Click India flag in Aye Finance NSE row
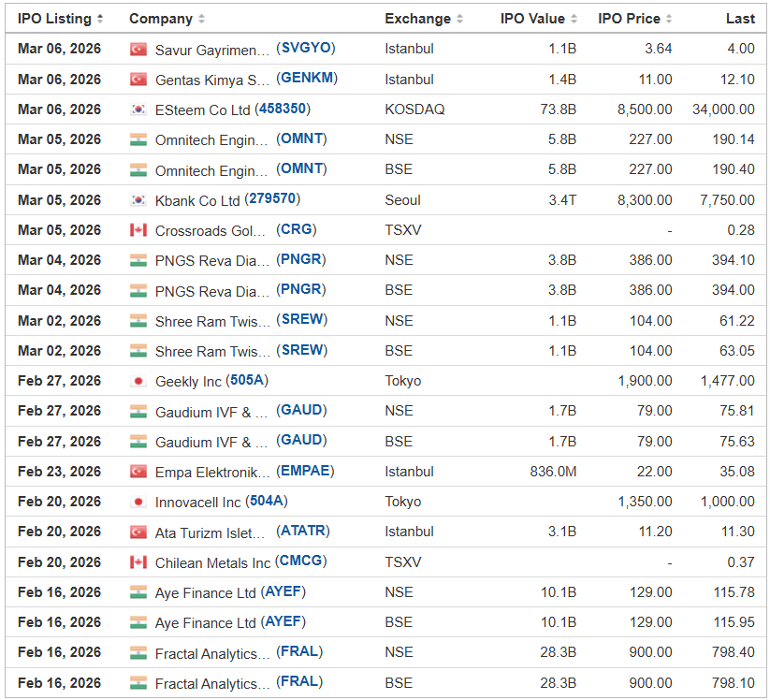The height and width of the screenshot is (700, 770). pyautogui.click(x=138, y=592)
